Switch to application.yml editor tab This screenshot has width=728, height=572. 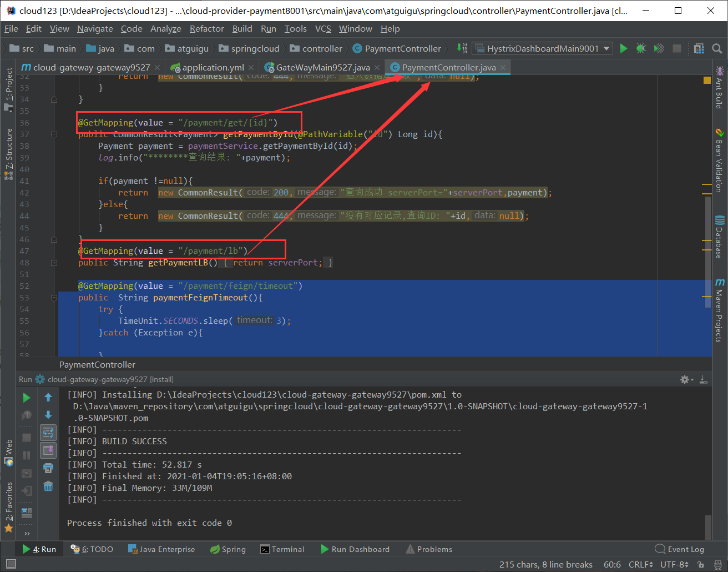tap(213, 67)
